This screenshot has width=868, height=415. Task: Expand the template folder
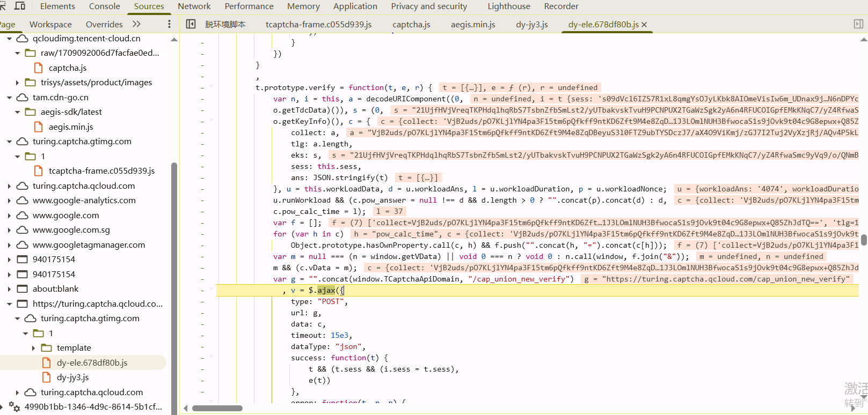(x=33, y=348)
